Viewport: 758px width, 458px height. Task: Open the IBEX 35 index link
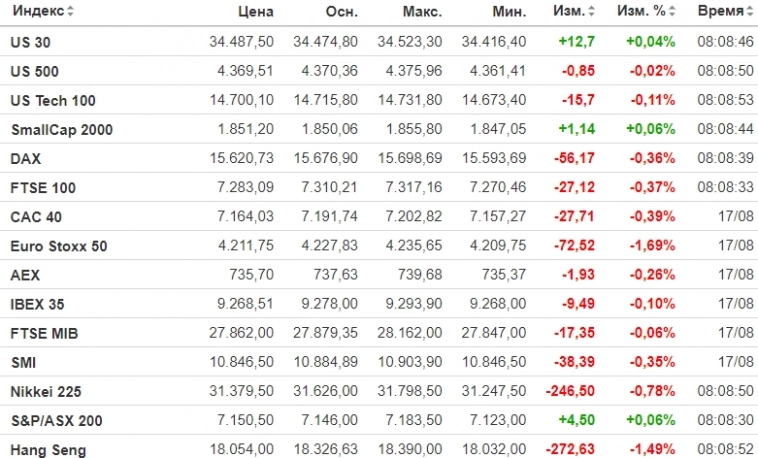40,305
